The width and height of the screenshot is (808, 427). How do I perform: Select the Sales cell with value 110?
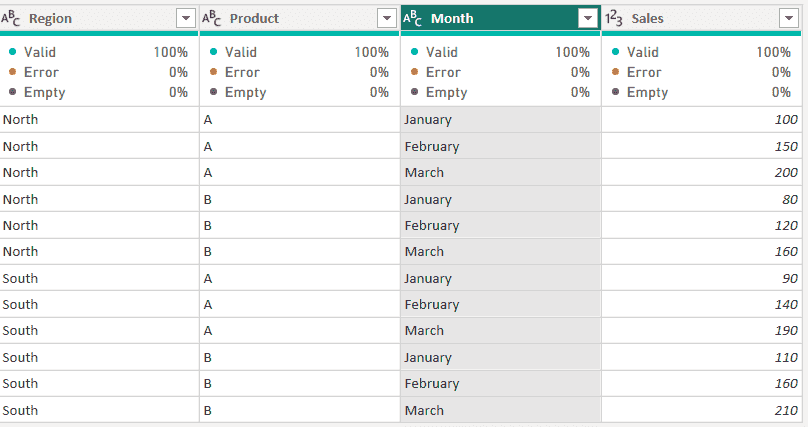coord(701,357)
